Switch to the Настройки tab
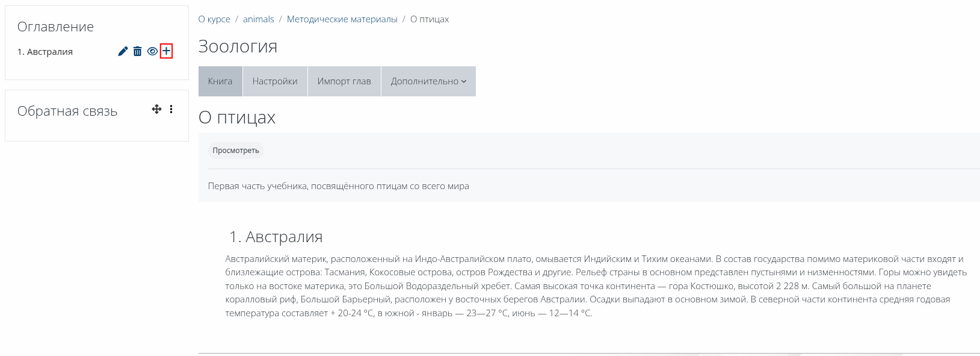Image resolution: width=980 pixels, height=356 pixels. (x=275, y=81)
